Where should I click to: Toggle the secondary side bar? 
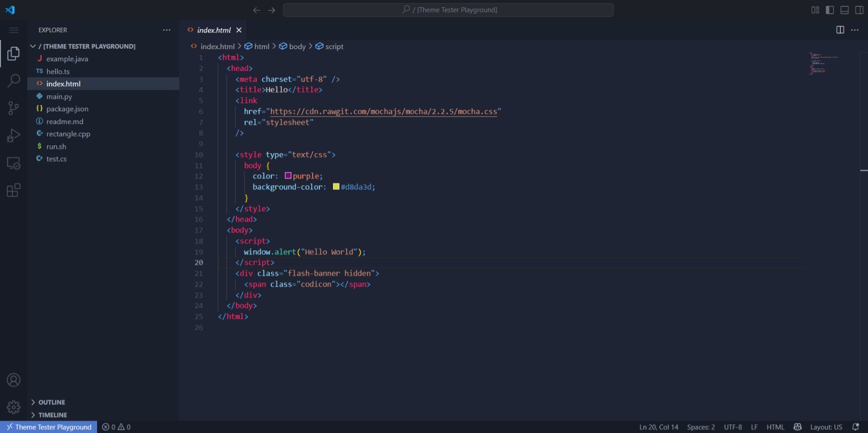click(859, 10)
